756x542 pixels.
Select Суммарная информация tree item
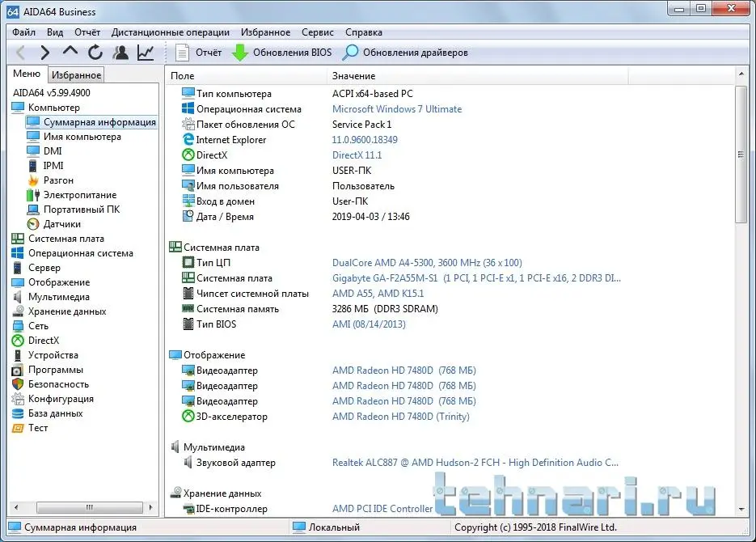(91, 122)
